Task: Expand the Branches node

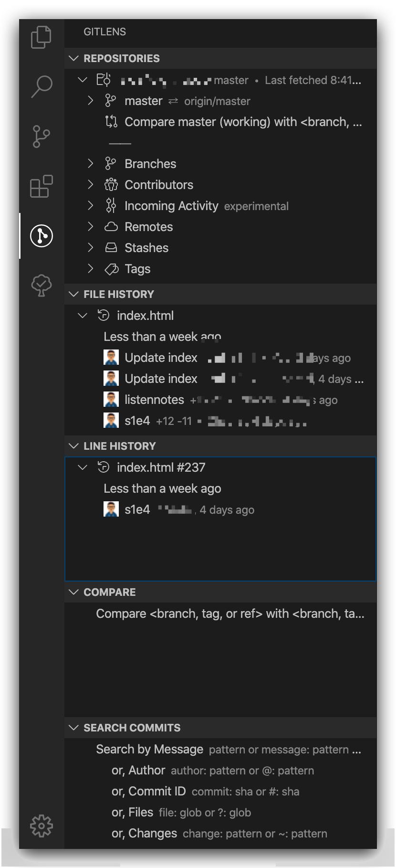Action: (x=91, y=164)
